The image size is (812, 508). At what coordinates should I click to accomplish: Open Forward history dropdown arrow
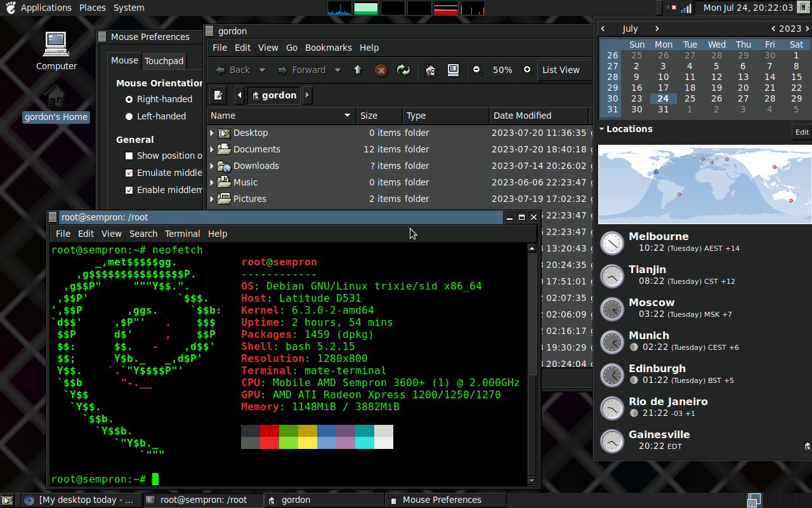(x=337, y=70)
